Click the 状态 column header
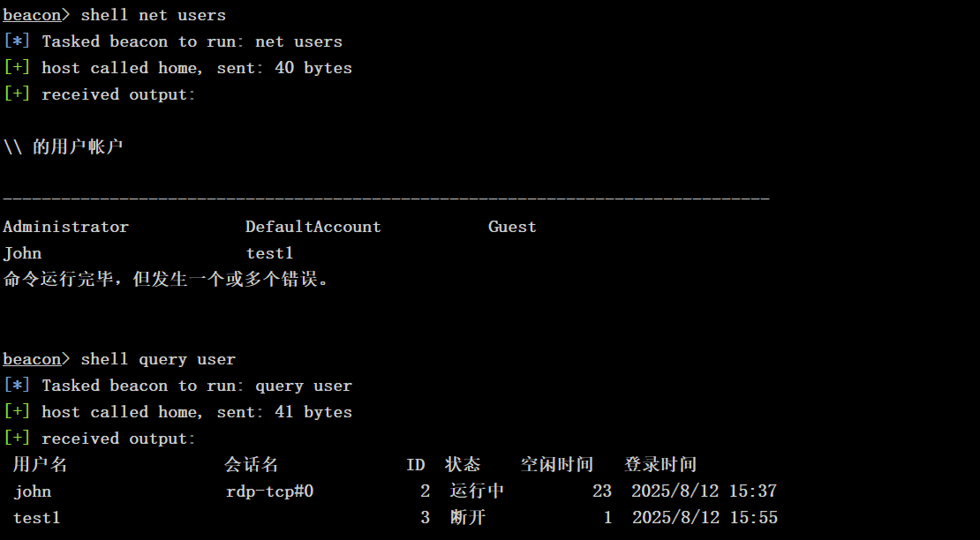This screenshot has width=980, height=540. tap(463, 465)
